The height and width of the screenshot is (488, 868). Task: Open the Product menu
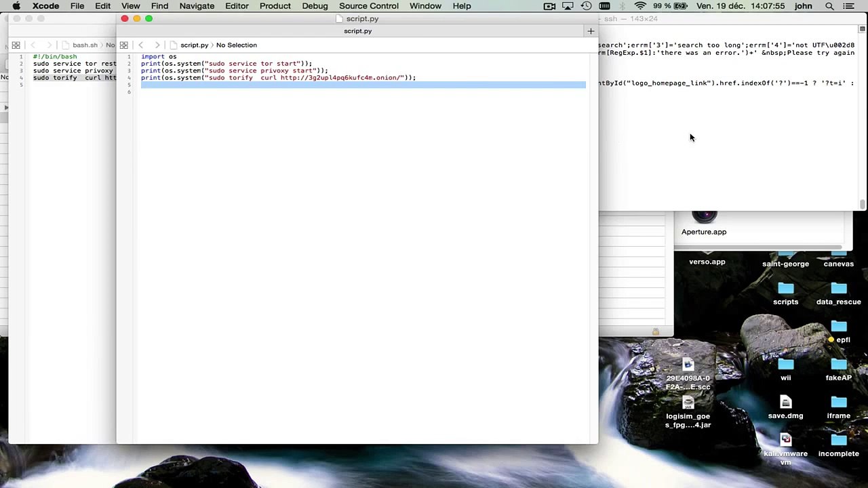275,6
